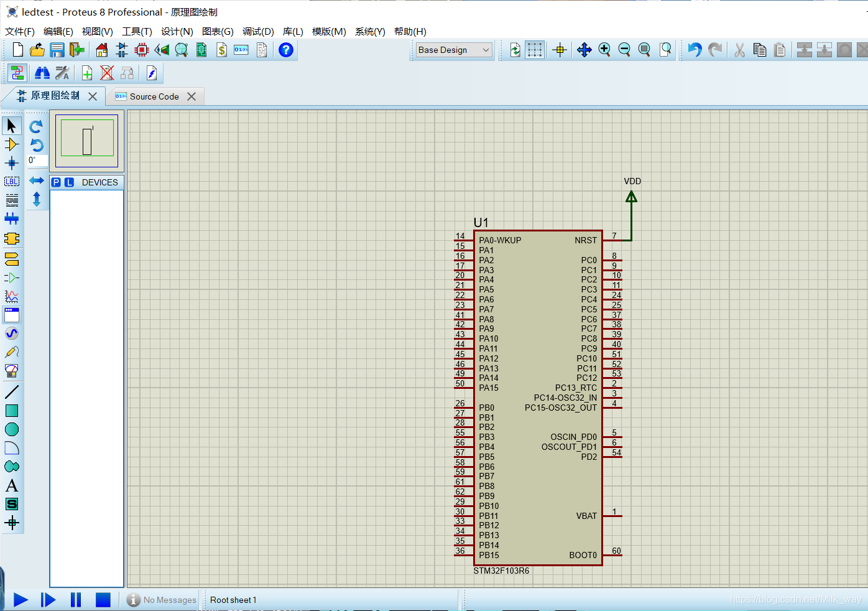This screenshot has height=611, width=868.
Task: Click the No Messages status indicator
Action: 162,600
